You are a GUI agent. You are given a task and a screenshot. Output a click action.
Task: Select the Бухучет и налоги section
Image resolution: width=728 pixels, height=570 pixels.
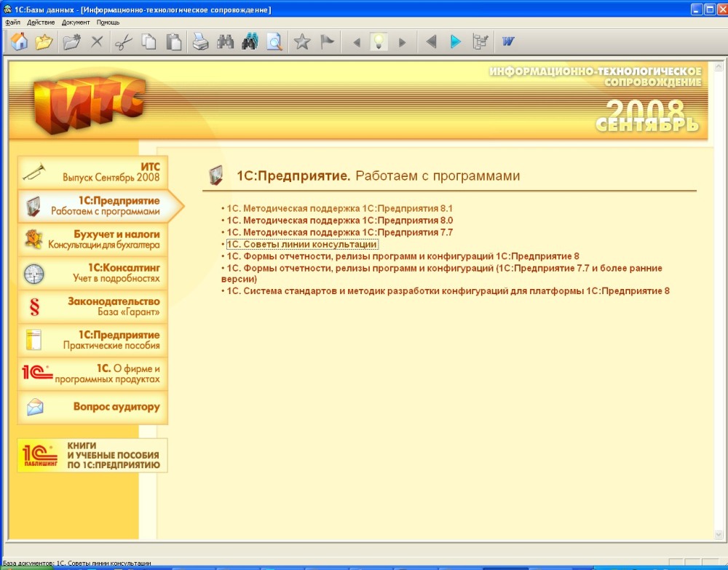coord(92,240)
